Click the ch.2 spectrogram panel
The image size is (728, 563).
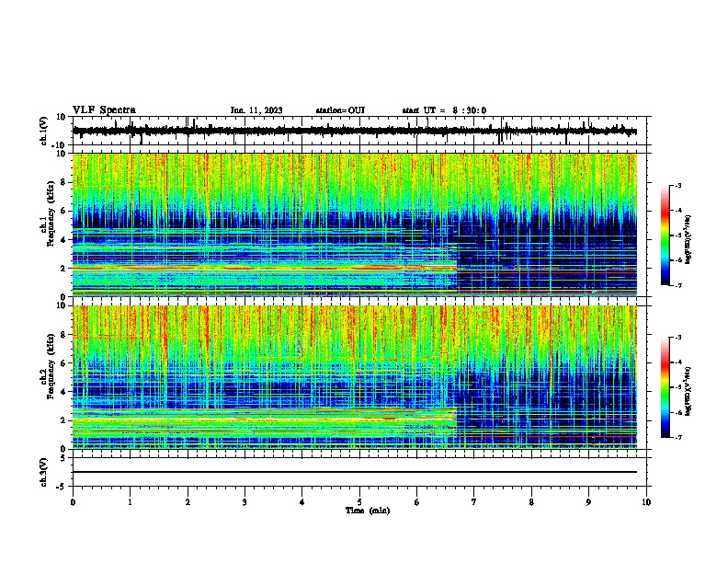click(x=361, y=377)
